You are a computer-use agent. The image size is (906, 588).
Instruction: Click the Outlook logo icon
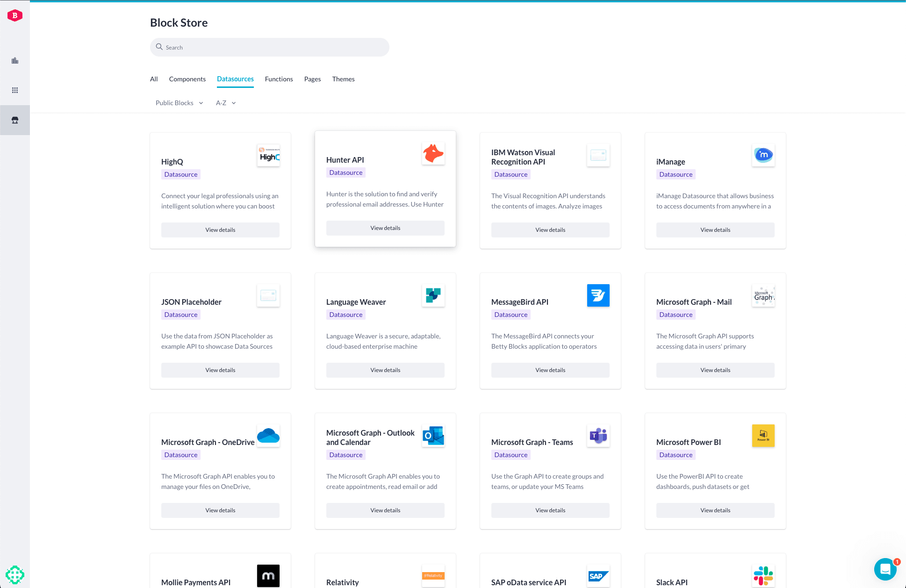pyautogui.click(x=433, y=436)
